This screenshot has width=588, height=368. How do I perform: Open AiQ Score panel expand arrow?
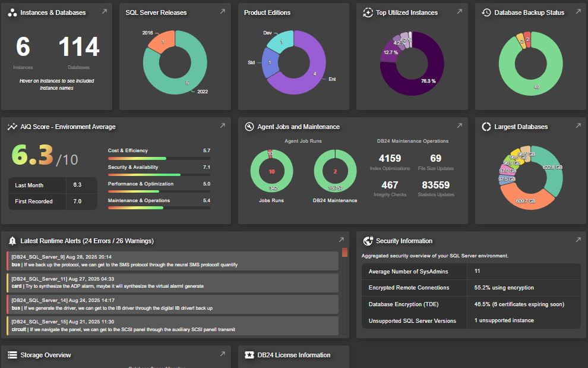coord(222,126)
